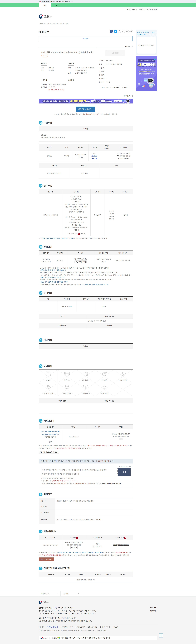Go to 채용정보 breadcrumb

tap(42, 24)
